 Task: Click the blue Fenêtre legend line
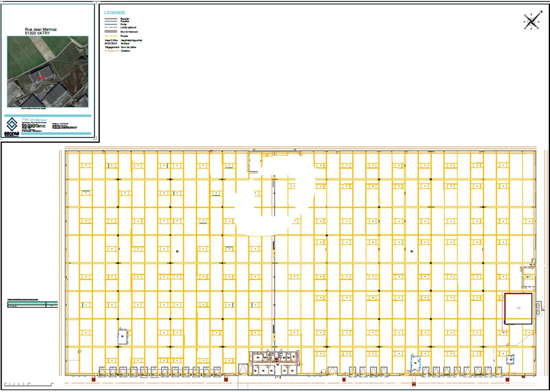tap(110, 21)
